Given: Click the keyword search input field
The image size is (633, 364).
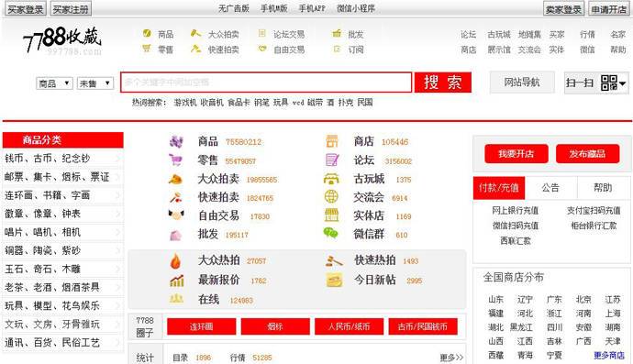Looking at the screenshot, I should point(266,83).
